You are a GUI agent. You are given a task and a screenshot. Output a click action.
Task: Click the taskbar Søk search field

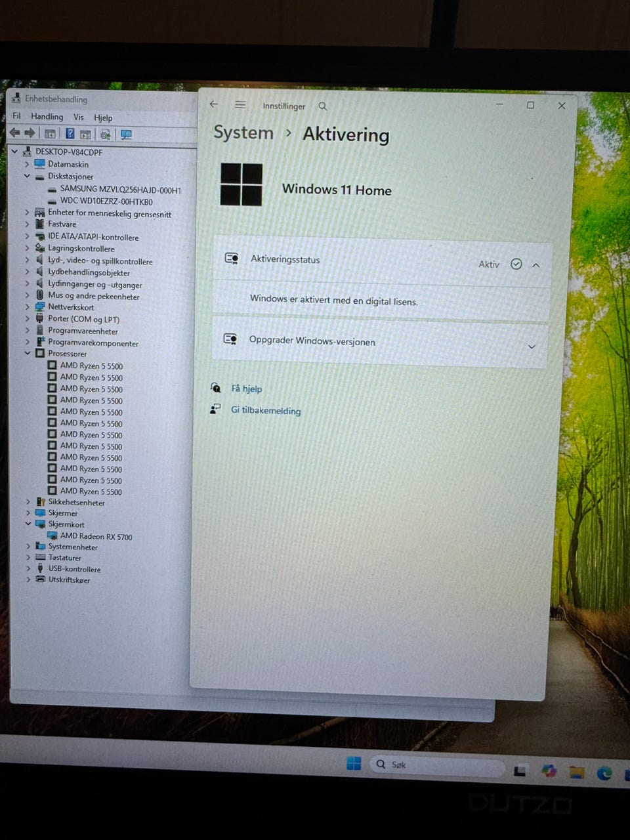coord(436,765)
